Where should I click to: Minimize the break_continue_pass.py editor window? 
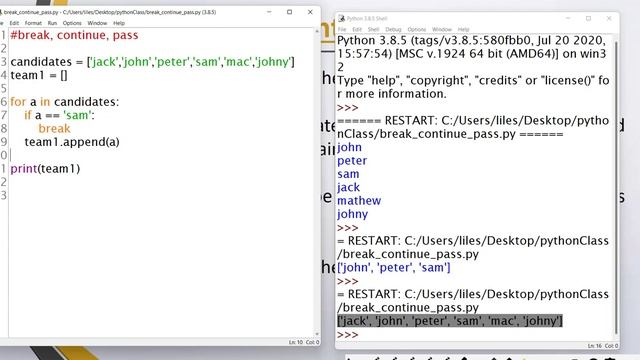tap(269, 12)
